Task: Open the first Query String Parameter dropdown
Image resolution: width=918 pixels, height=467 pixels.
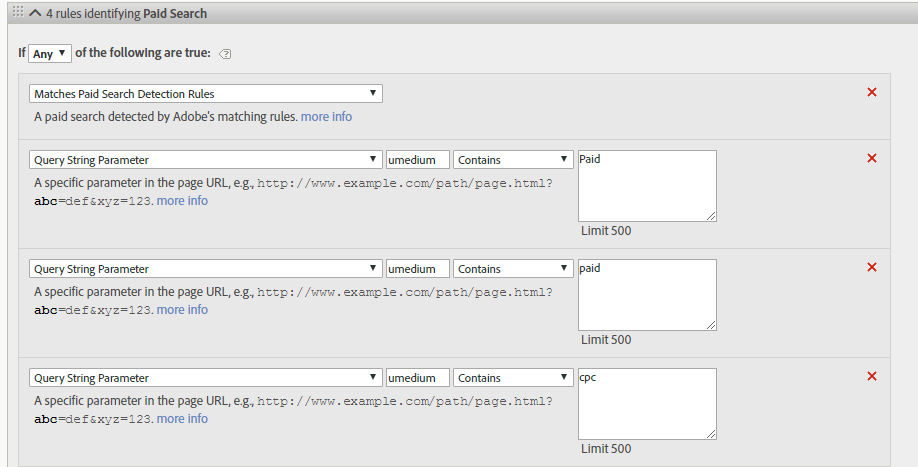Action: [206, 160]
